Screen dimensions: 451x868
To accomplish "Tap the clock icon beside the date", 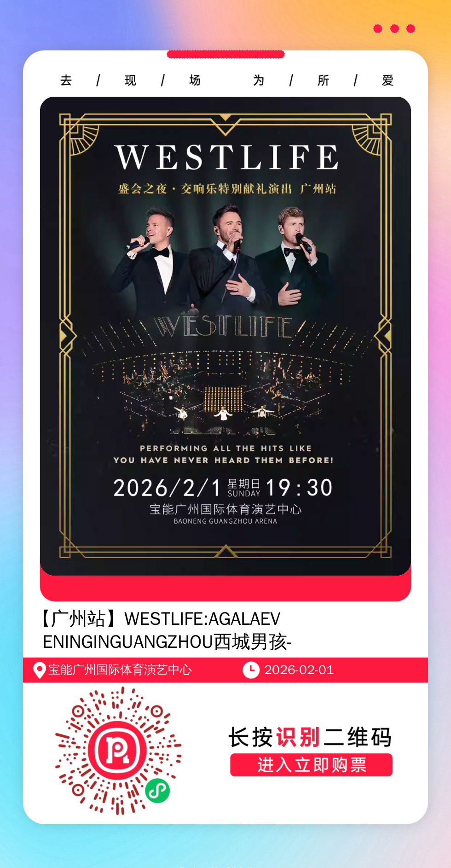I will point(251,670).
